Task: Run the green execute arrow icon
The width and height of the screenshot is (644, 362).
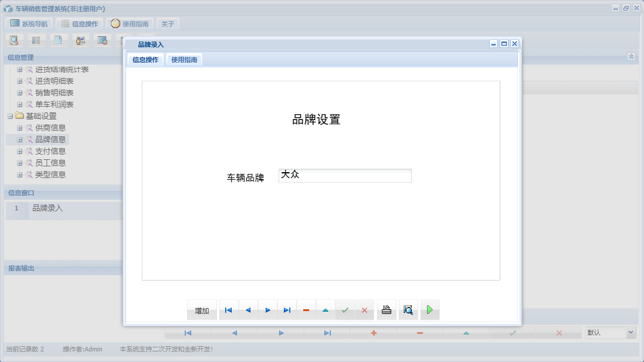Action: pyautogui.click(x=430, y=310)
